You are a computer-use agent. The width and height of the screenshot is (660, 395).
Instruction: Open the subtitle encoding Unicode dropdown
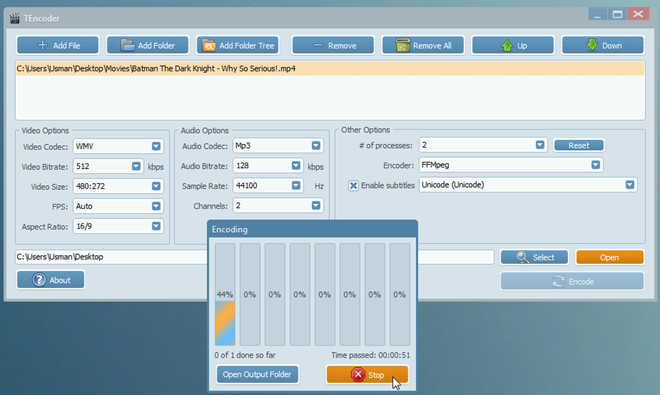point(630,184)
